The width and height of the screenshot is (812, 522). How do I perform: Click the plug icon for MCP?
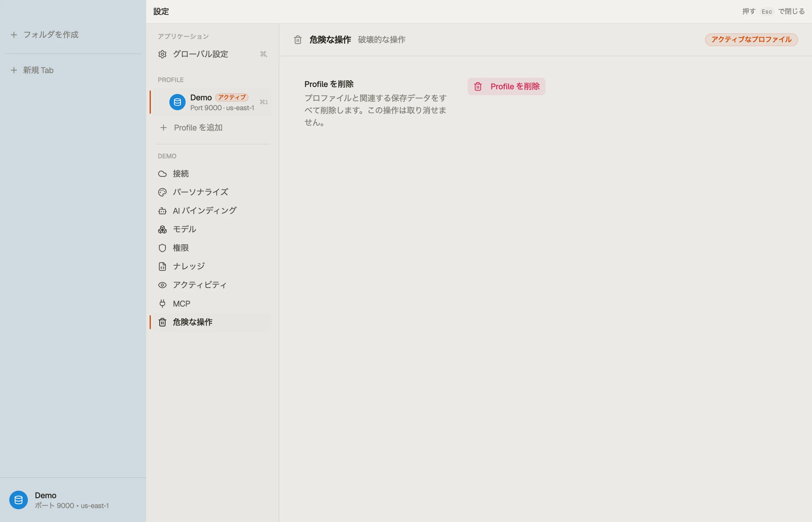pos(162,304)
